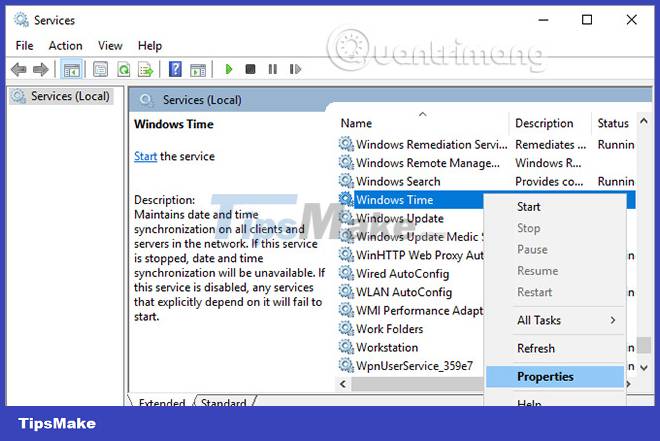This screenshot has height=441, width=660.
Task: Click the Forward arrow toolbar icon
Action: click(40, 69)
